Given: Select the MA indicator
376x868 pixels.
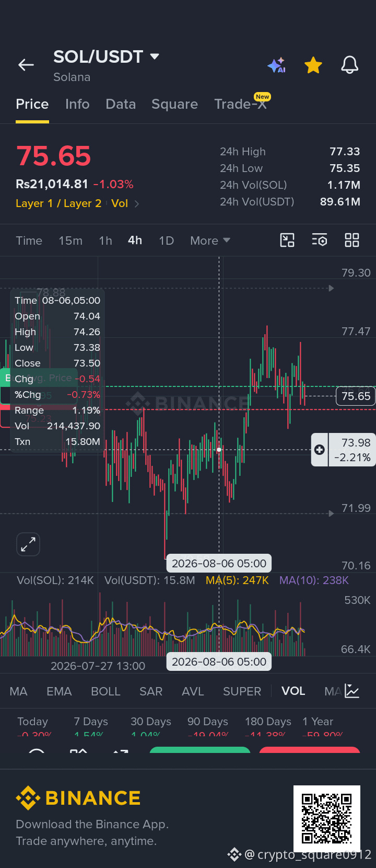Looking at the screenshot, I should pos(18,691).
